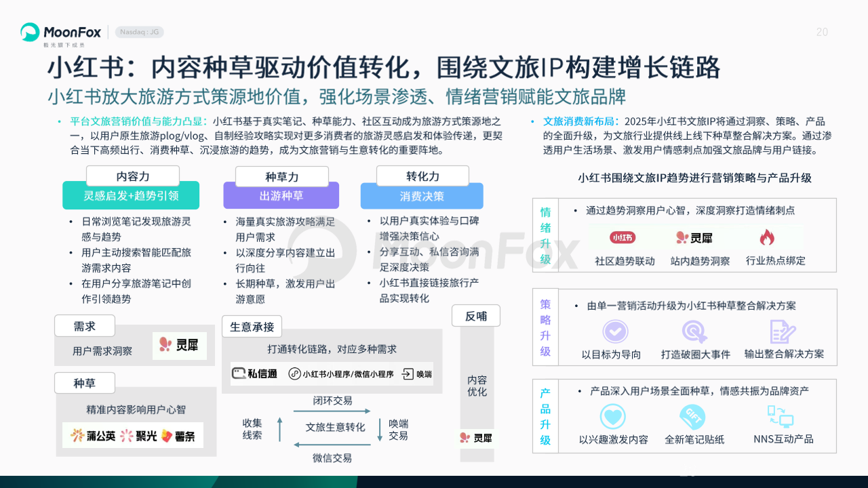
Task: Click the 小红书 red logo icon
Action: tap(623, 237)
